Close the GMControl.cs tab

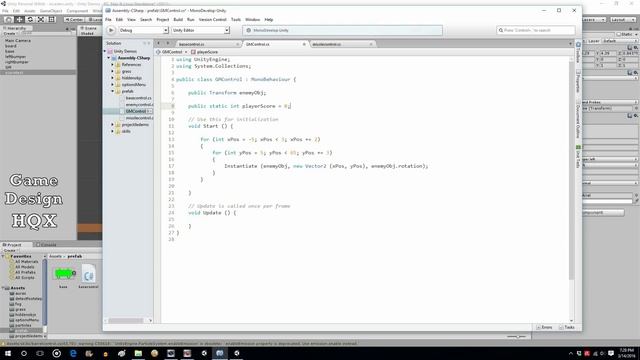304,44
